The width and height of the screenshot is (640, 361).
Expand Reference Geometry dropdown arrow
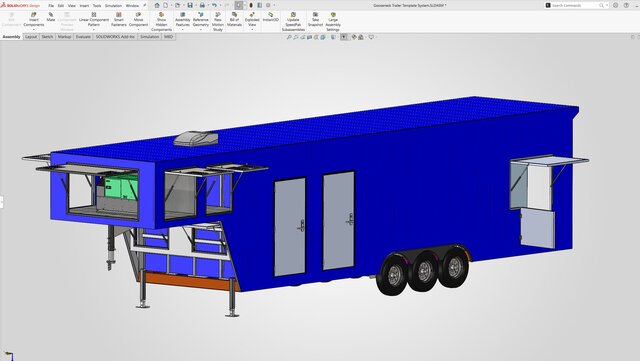click(x=200, y=30)
